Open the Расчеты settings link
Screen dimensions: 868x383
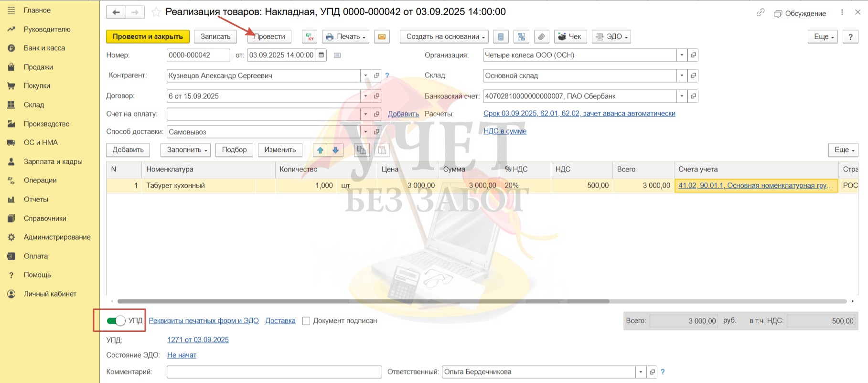pos(579,113)
